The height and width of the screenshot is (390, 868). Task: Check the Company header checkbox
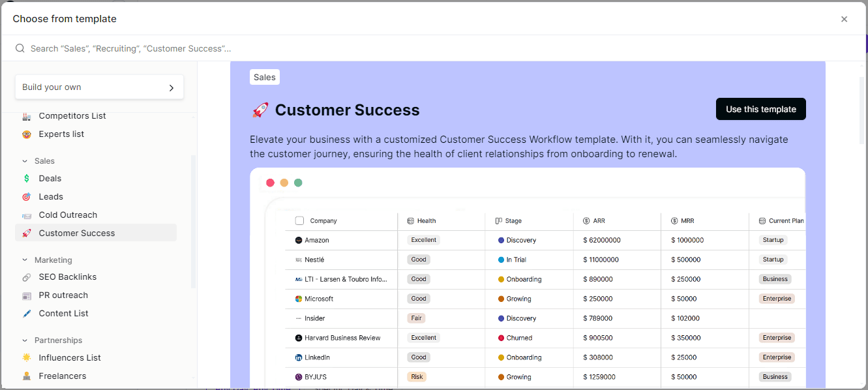tap(299, 220)
